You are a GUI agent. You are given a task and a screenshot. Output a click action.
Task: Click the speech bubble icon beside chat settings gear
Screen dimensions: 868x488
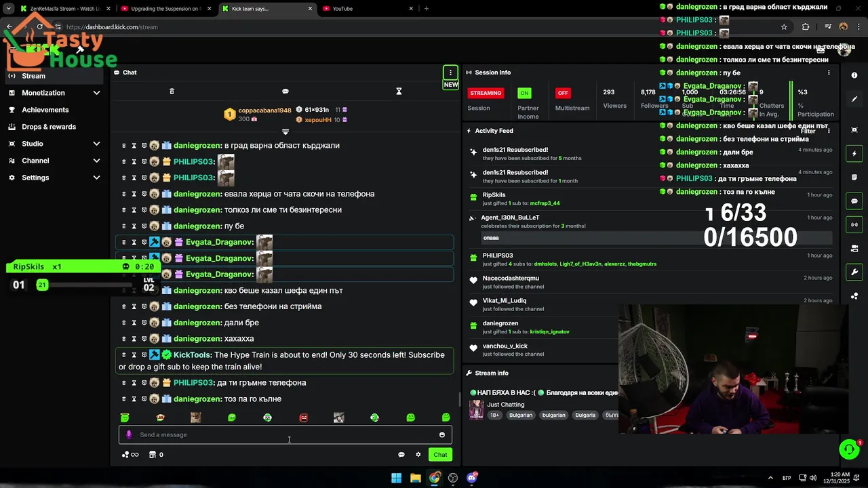pyautogui.click(x=401, y=455)
